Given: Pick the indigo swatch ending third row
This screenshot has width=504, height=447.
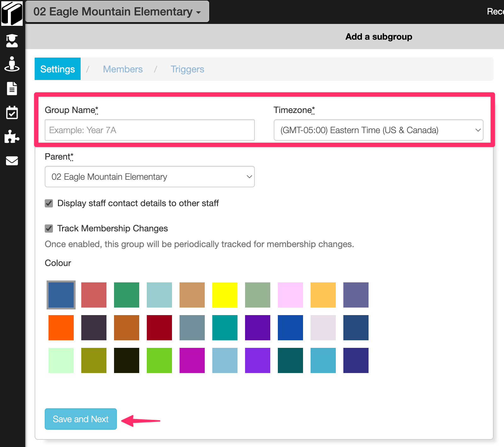Looking at the screenshot, I should point(356,360).
